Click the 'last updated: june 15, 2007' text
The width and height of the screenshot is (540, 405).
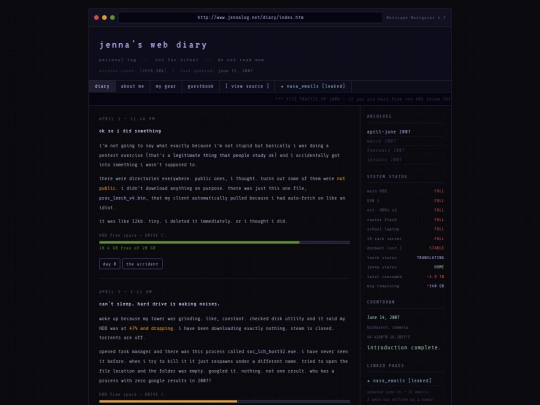(x=216, y=71)
